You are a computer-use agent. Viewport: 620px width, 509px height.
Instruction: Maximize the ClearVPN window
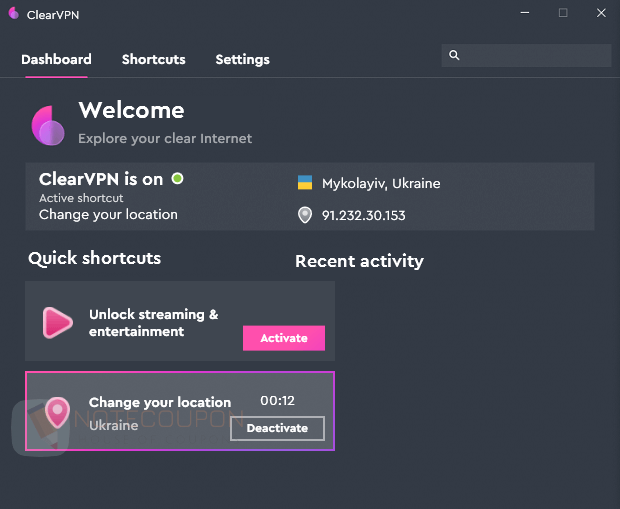563,13
